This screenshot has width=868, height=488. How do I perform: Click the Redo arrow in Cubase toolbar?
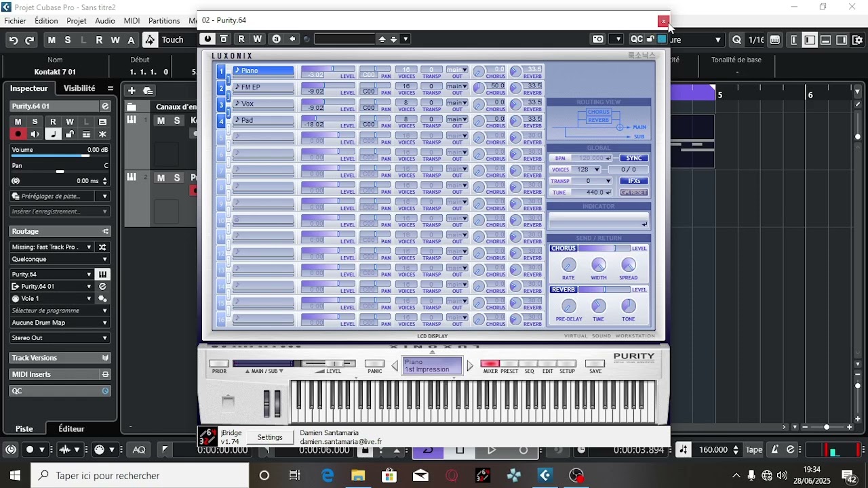click(29, 40)
